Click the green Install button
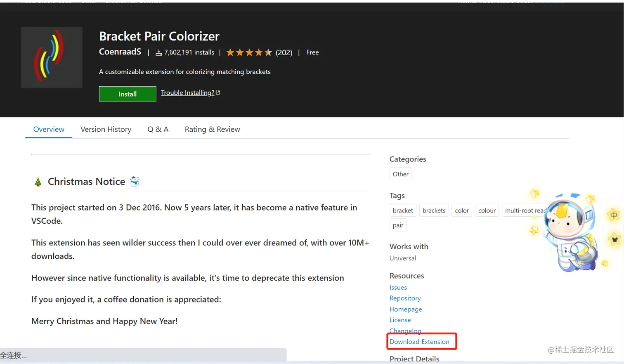The width and height of the screenshot is (624, 364). pyautogui.click(x=128, y=94)
